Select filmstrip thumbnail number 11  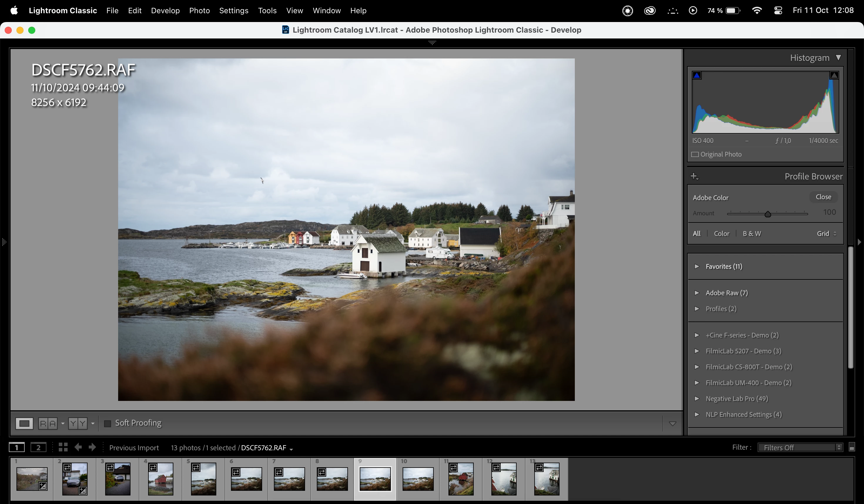click(x=461, y=479)
